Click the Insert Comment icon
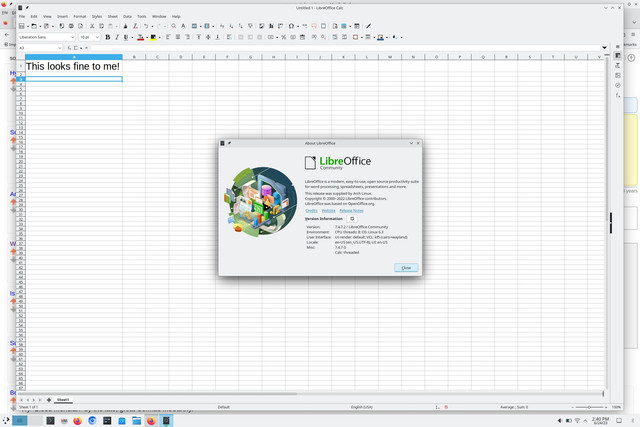The image size is (640, 427). coord(314,26)
